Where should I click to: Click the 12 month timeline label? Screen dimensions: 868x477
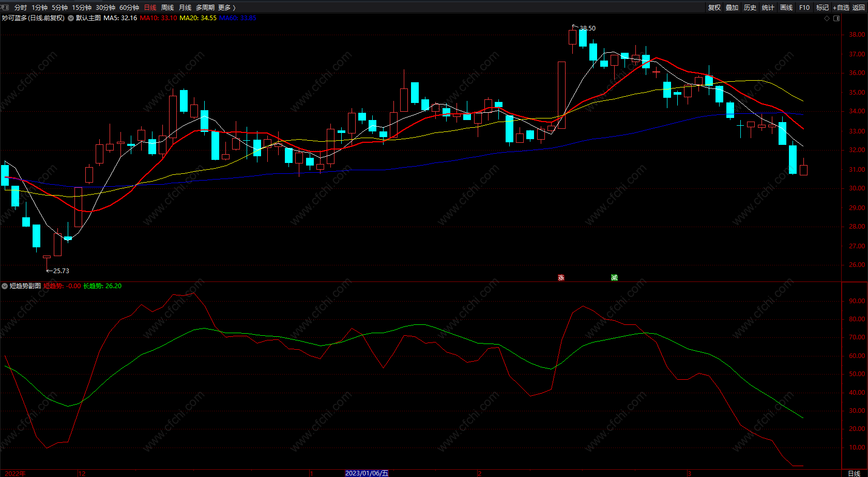click(x=82, y=473)
